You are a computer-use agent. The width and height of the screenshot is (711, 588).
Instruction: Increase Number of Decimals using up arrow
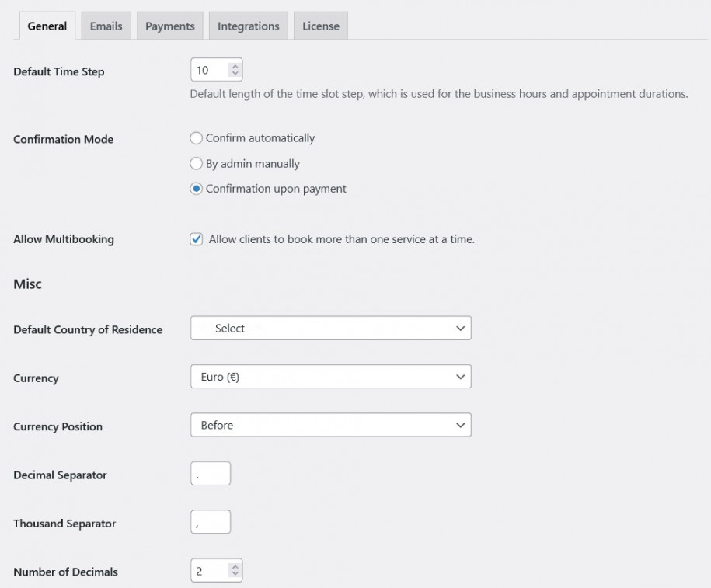235,565
